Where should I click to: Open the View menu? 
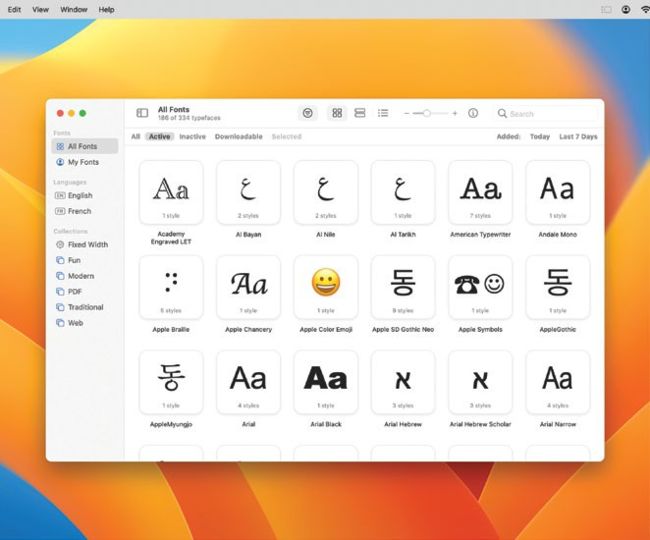click(41, 9)
